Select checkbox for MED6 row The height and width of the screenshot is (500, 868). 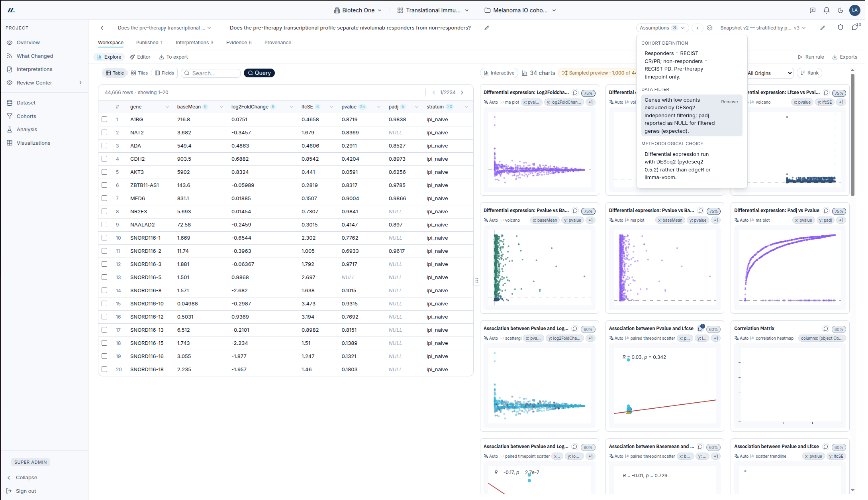[104, 198]
